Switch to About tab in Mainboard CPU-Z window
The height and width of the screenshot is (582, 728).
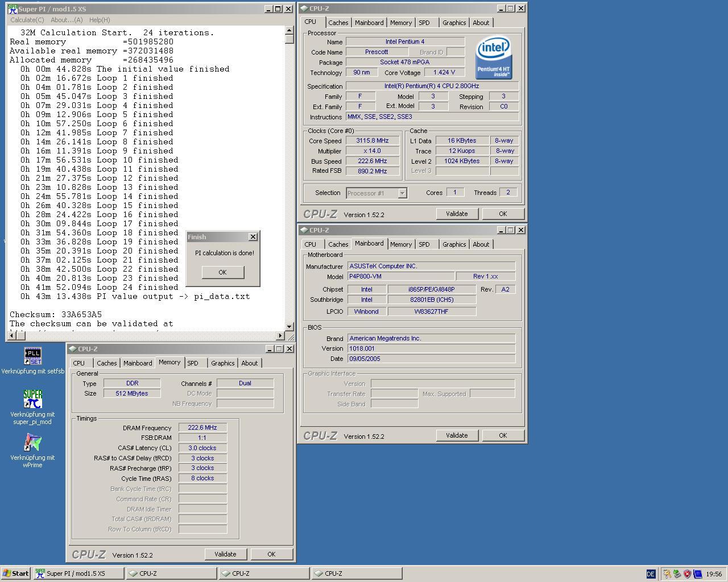click(481, 244)
